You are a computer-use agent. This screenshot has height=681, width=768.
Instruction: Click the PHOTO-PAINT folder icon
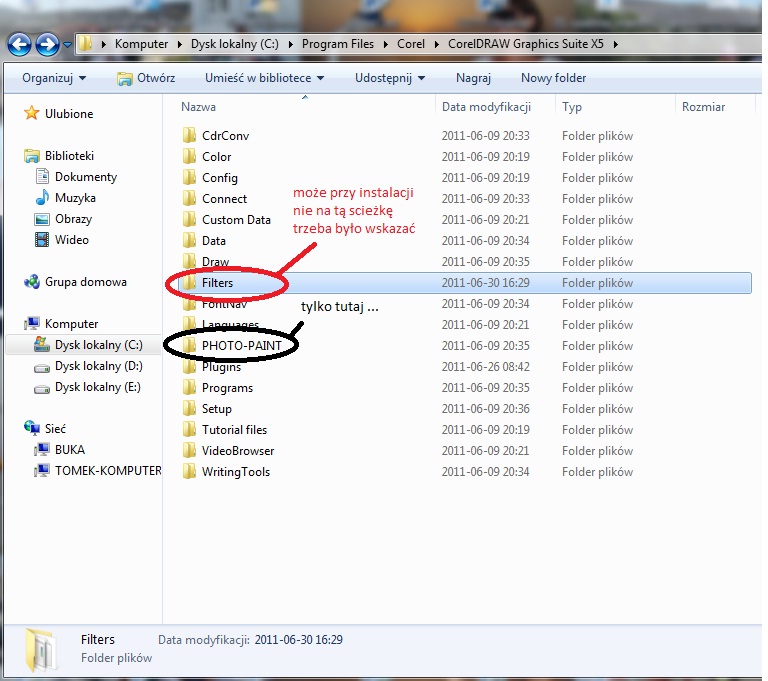188,346
